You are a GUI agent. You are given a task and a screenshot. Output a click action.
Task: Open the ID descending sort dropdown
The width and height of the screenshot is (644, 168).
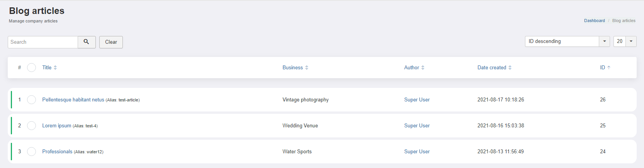[x=567, y=41]
